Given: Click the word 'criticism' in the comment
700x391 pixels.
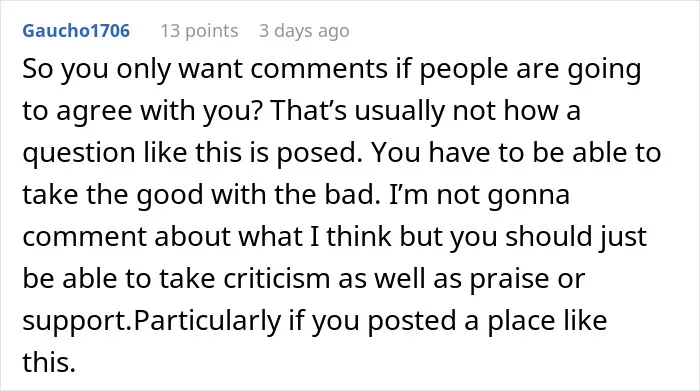Looking at the screenshot, I should click(x=276, y=278).
